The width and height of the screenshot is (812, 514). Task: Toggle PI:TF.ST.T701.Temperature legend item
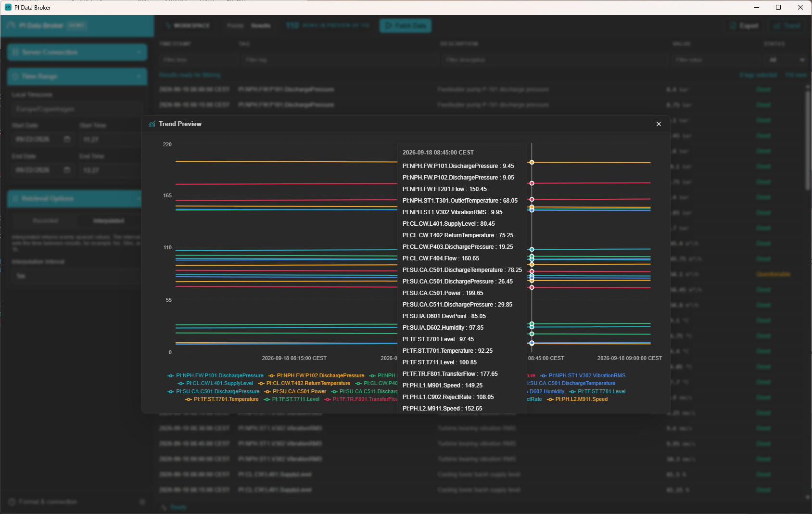click(222, 399)
